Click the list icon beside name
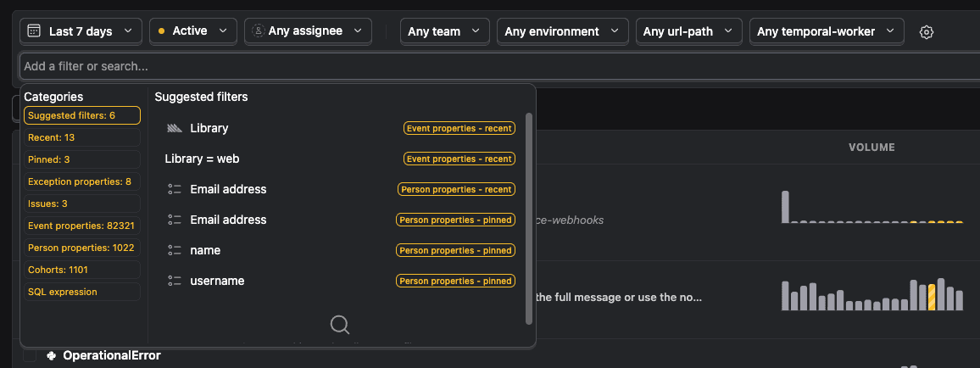The width and height of the screenshot is (980, 368). click(175, 250)
